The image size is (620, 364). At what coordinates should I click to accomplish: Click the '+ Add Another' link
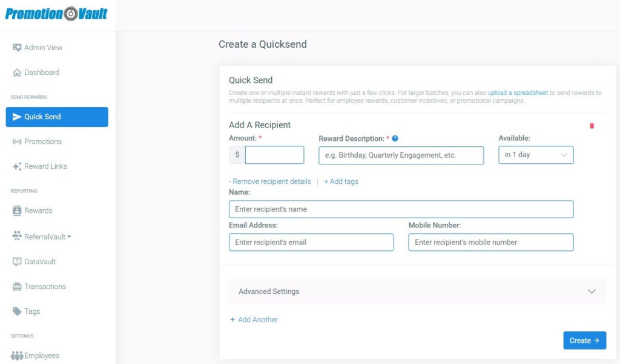pos(254,319)
